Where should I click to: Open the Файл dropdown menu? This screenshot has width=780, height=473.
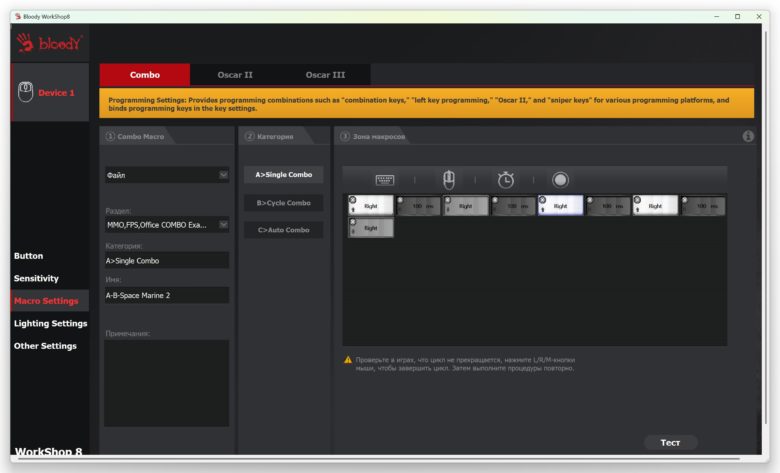(x=167, y=175)
